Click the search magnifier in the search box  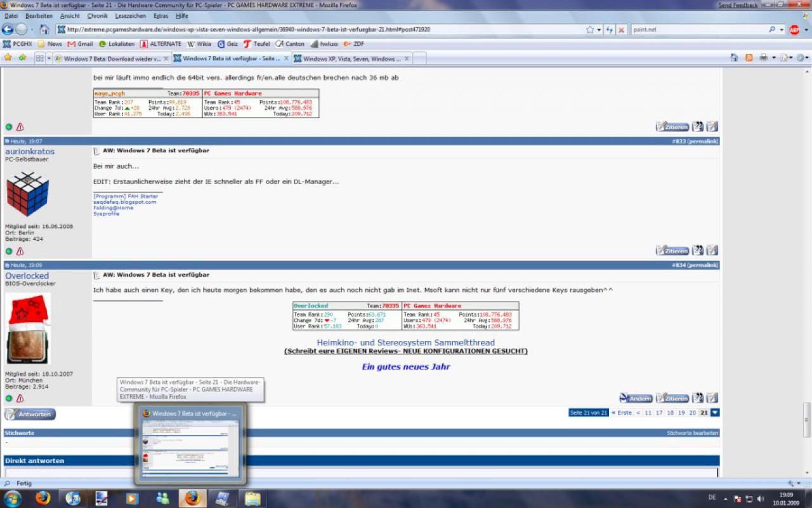pos(772,29)
